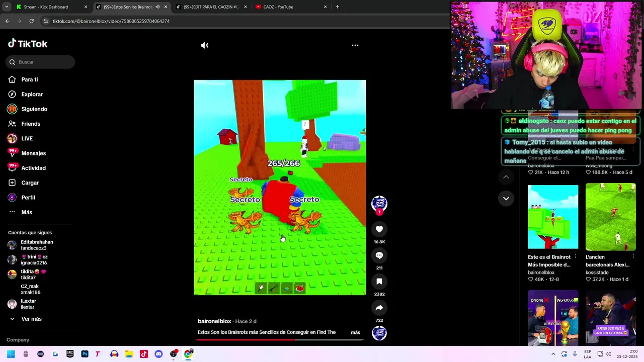Open the spinning sound disc icon
The image size is (644, 362).
coord(379,333)
